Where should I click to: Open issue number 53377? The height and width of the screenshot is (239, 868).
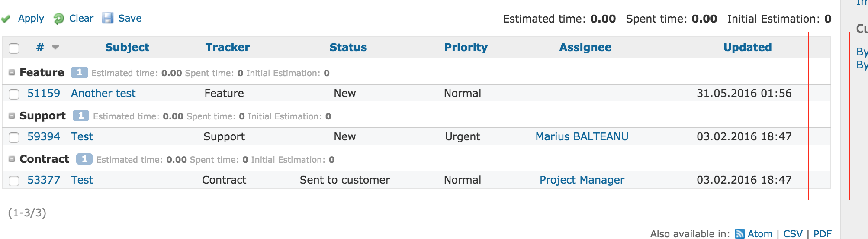44,180
